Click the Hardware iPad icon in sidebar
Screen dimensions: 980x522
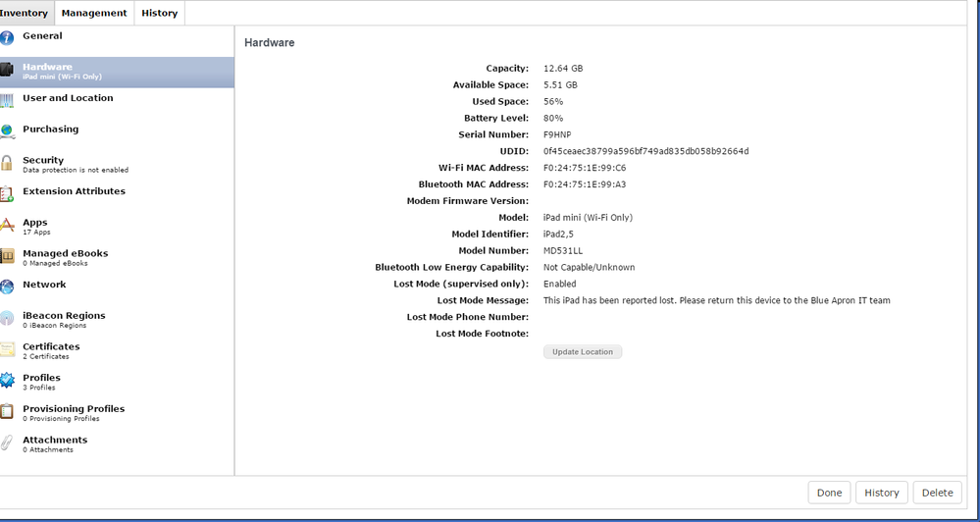(6, 69)
